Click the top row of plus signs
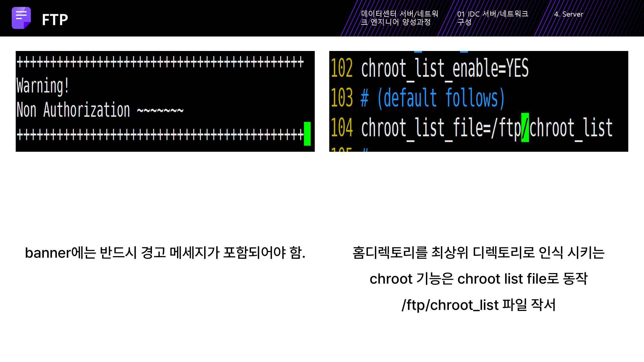This screenshot has height=362, width=644. pyautogui.click(x=160, y=62)
